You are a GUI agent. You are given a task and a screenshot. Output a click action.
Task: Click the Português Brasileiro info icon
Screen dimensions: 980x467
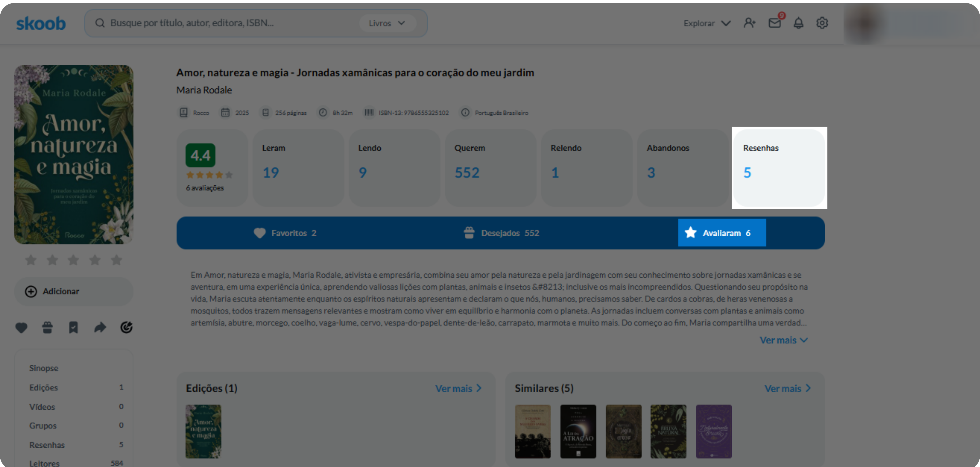pyautogui.click(x=465, y=113)
